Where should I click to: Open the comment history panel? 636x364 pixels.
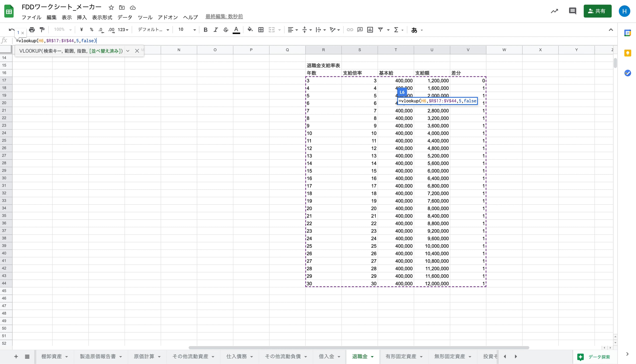tap(573, 11)
